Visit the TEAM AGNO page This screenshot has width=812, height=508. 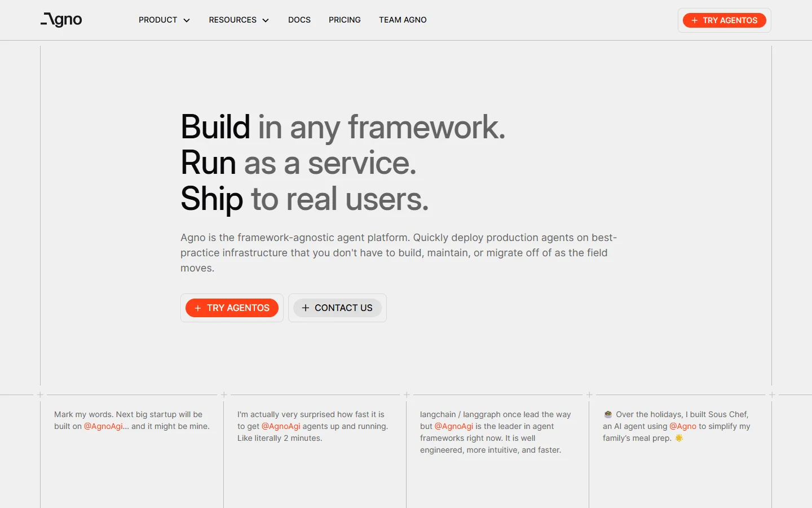pos(403,20)
